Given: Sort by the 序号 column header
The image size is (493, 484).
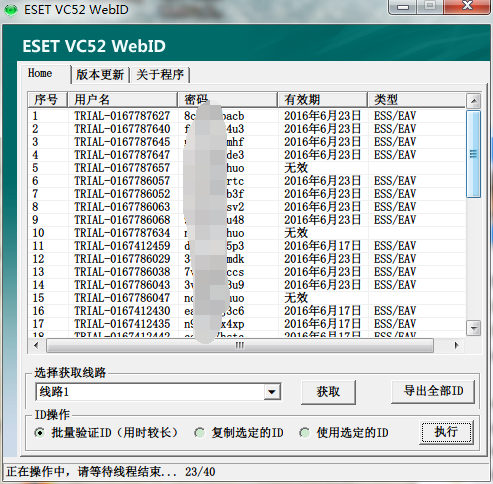Looking at the screenshot, I should tap(47, 99).
